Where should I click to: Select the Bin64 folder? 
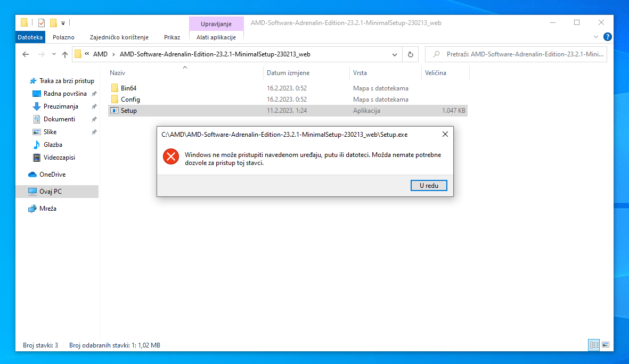coord(128,88)
